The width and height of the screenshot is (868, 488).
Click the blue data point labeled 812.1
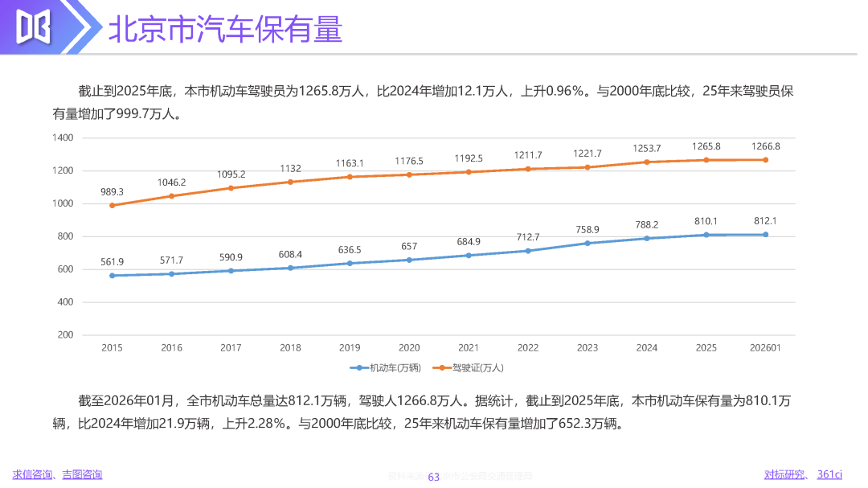pyautogui.click(x=766, y=234)
